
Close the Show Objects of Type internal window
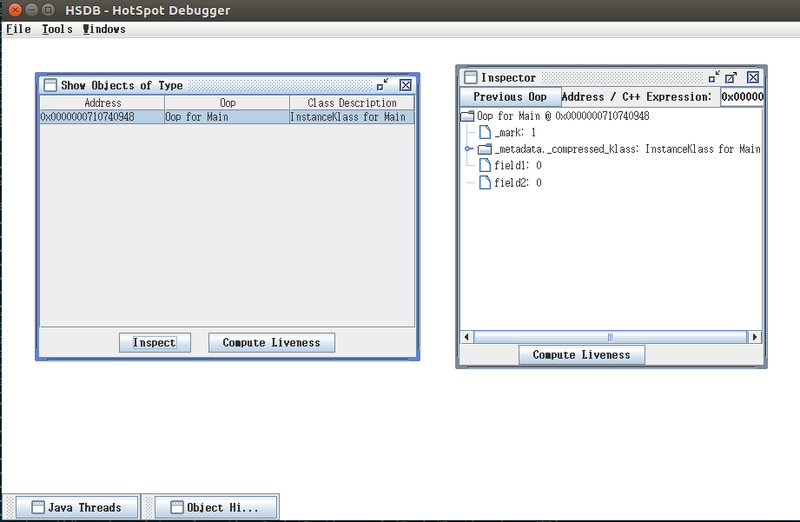point(405,85)
